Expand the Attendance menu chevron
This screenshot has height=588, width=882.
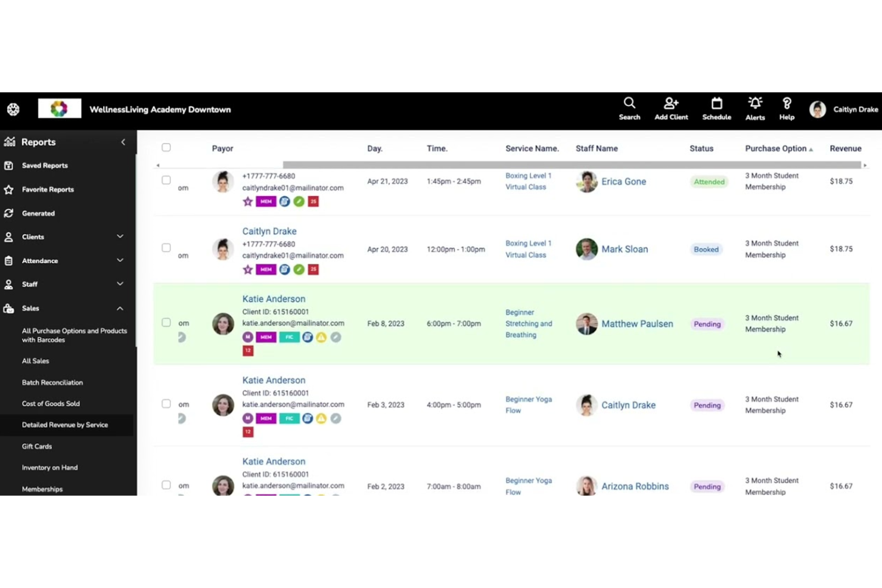click(120, 260)
